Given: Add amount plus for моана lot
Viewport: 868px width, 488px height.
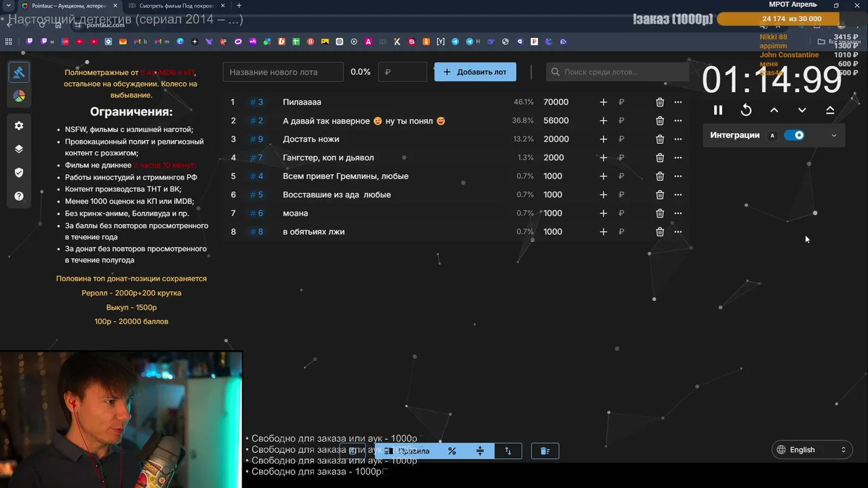Looking at the screenshot, I should [604, 213].
